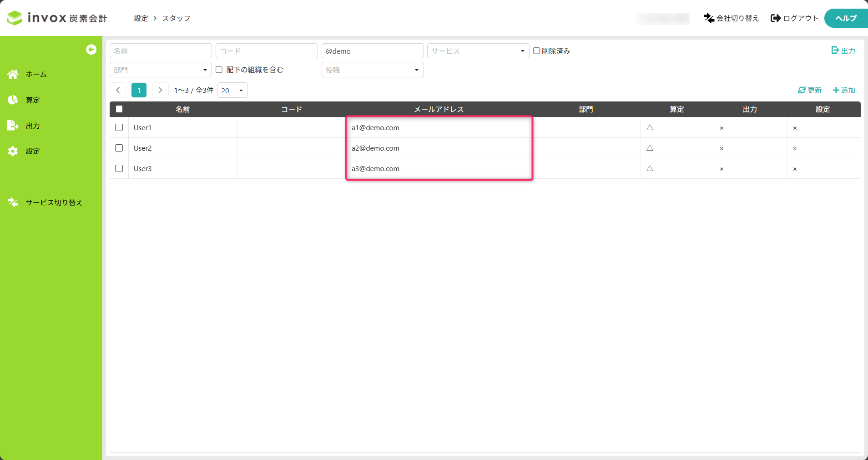Click the 名前 column header
The height and width of the screenshot is (460, 868).
tap(183, 109)
